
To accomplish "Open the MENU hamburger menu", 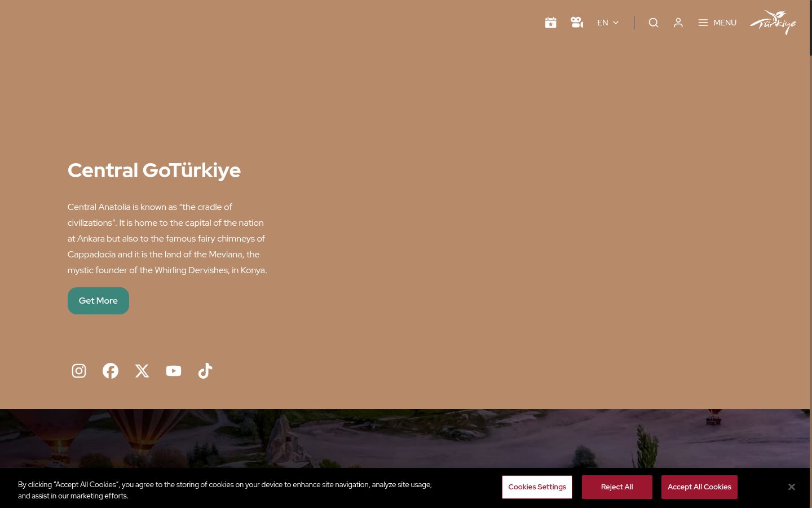I will pyautogui.click(x=717, y=23).
